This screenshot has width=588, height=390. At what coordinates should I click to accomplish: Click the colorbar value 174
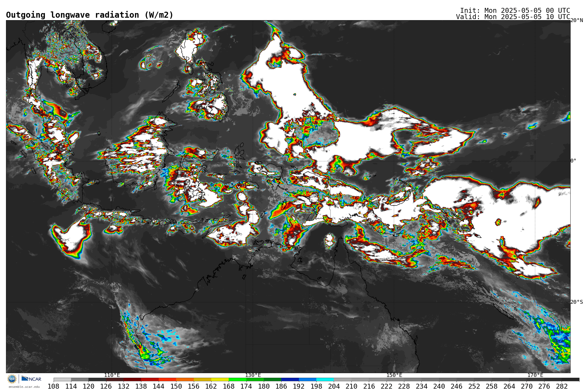point(246,386)
